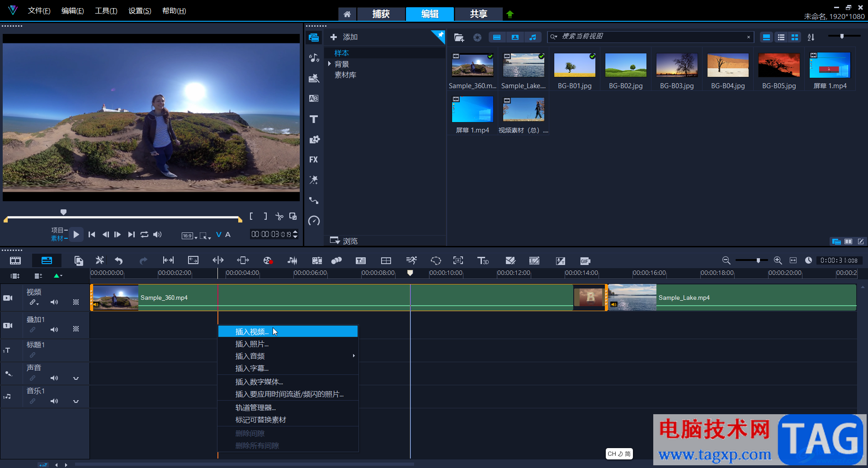Viewport: 868px width, 468px height.
Task: Mute the 音乐1 track audio
Action: coord(54,401)
